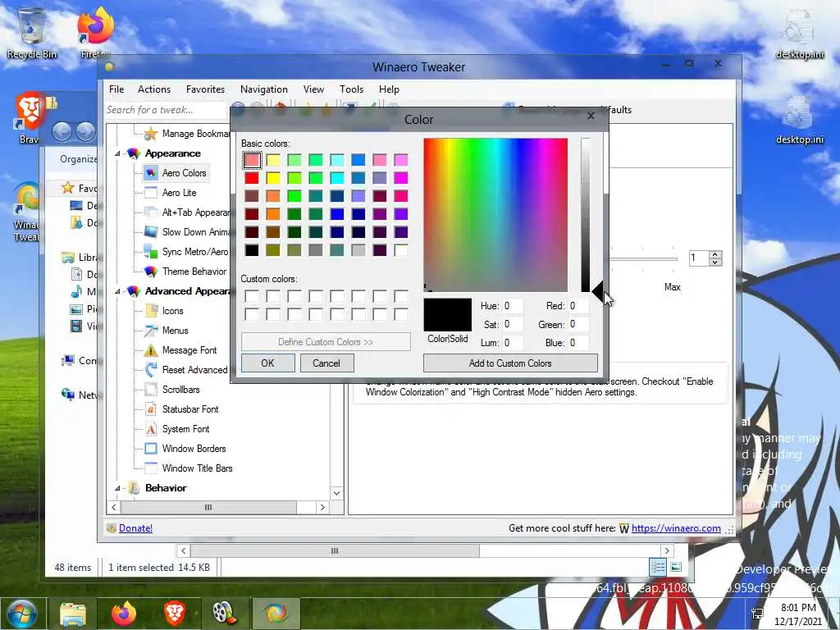This screenshot has height=630, width=840.
Task: Open the Tools menu
Action: (x=351, y=89)
